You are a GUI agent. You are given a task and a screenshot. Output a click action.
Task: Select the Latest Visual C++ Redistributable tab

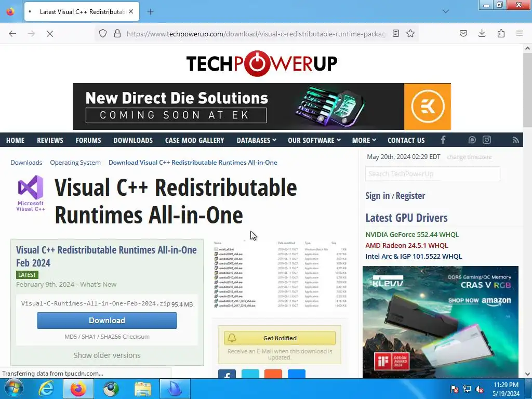pyautogui.click(x=82, y=11)
